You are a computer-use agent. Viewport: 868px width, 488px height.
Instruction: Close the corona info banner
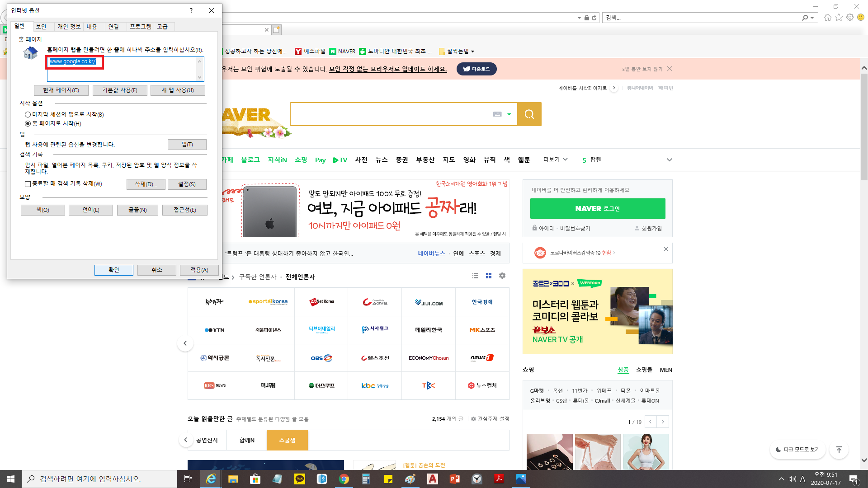tap(666, 249)
